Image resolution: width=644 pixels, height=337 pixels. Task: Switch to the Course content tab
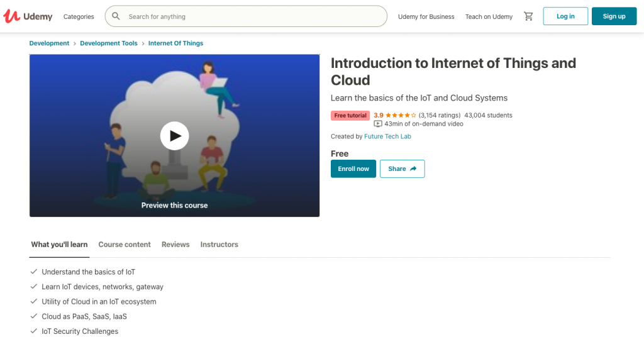coord(125,245)
